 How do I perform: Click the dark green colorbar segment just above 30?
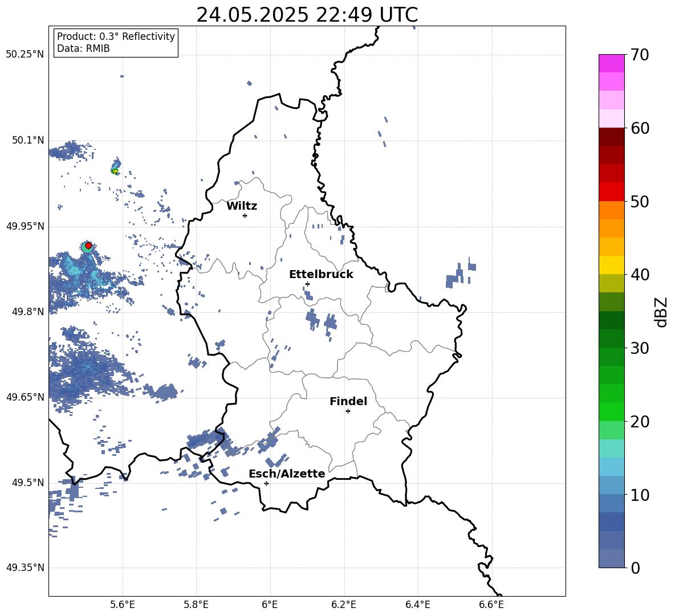tap(611, 338)
